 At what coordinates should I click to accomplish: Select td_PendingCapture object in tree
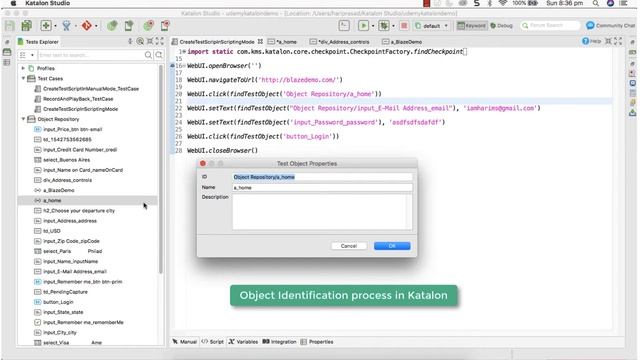coord(65,292)
